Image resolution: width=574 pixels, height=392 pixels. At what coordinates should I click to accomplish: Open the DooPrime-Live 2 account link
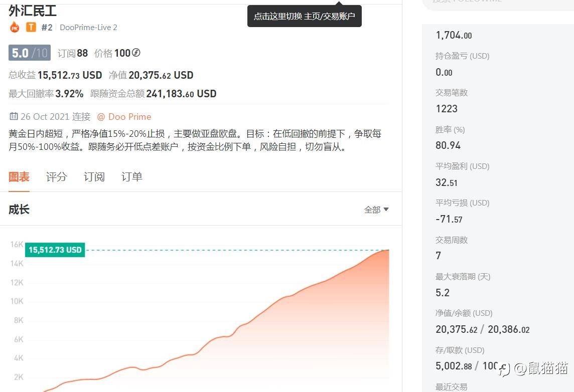88,28
